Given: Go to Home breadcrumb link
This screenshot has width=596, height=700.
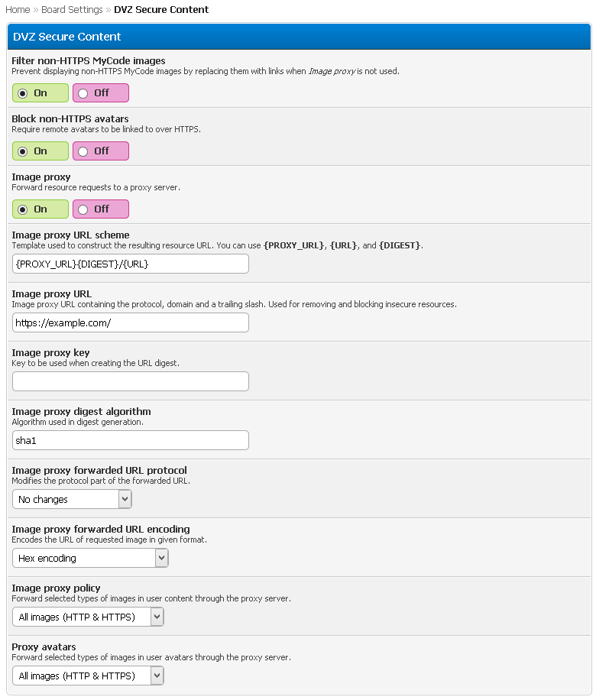Looking at the screenshot, I should (x=18, y=10).
